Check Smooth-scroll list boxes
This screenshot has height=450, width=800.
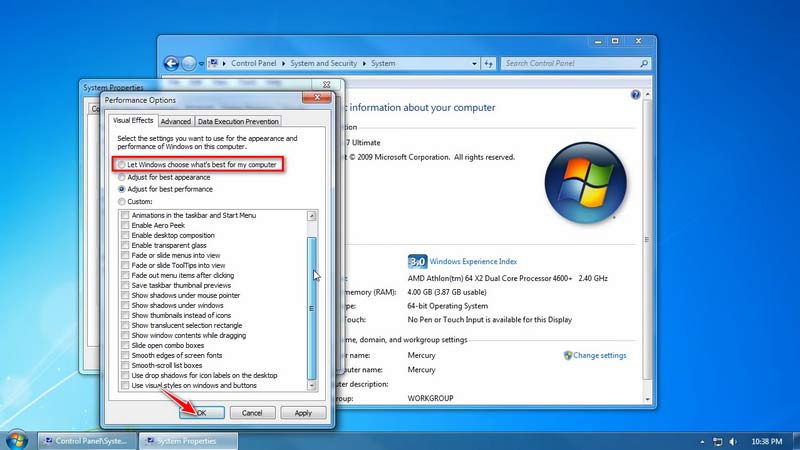point(125,365)
